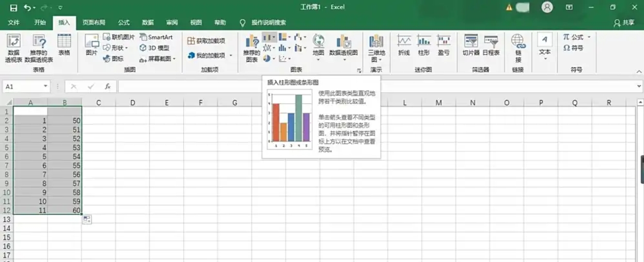Insert a Column sparkline (柱形)
Image resolution: width=644 pixels, height=262 pixels.
pyautogui.click(x=424, y=45)
